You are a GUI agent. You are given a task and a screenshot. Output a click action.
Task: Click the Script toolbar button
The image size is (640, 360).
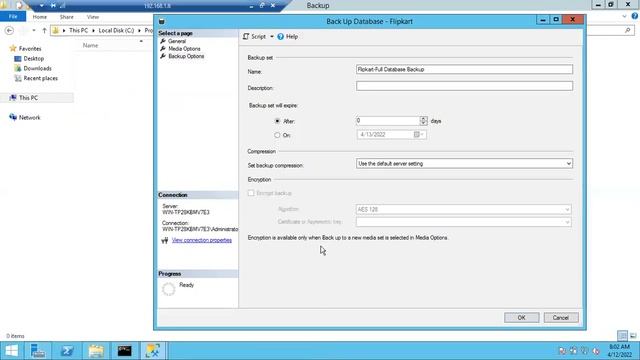[x=254, y=37]
